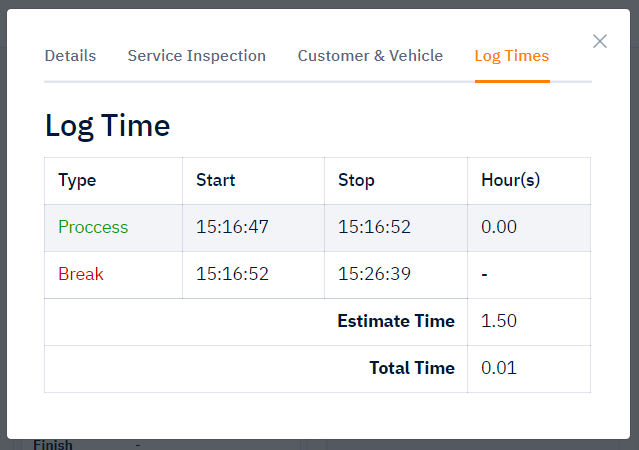Image resolution: width=639 pixels, height=450 pixels.
Task: Select the red Break type entry
Action: tap(81, 274)
